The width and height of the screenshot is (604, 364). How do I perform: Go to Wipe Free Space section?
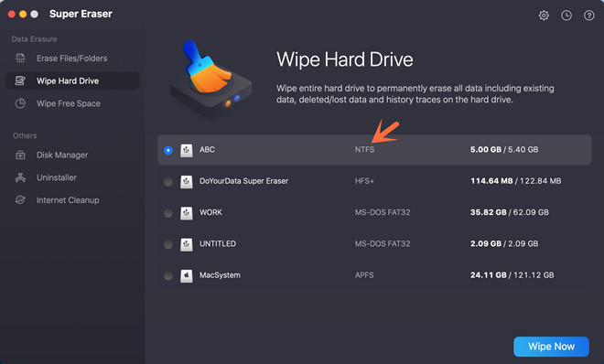(72, 103)
